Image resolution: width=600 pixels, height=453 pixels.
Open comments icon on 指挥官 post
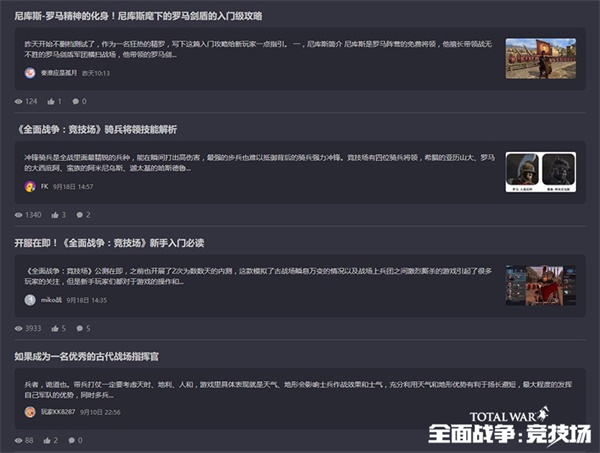click(72, 440)
